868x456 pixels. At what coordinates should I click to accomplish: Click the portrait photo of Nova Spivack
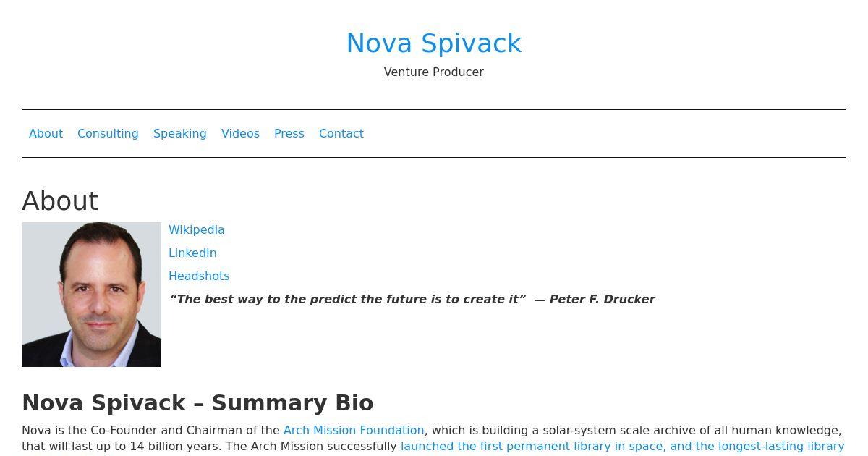(x=91, y=295)
